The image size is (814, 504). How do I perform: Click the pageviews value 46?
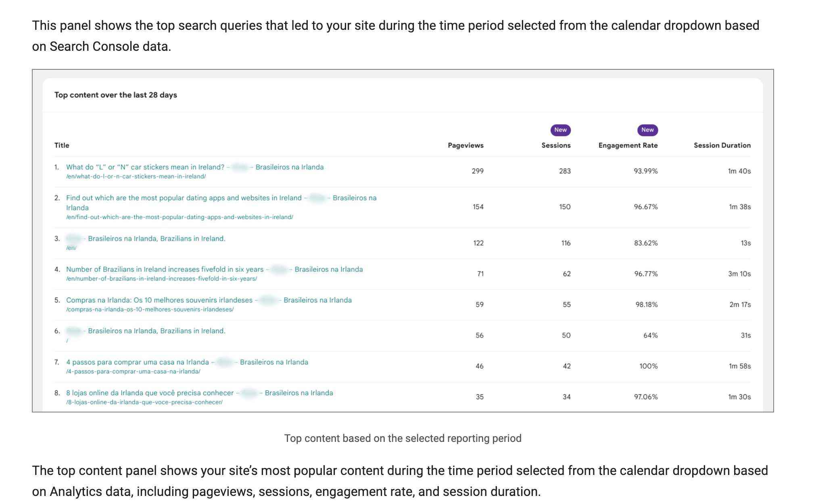point(480,366)
